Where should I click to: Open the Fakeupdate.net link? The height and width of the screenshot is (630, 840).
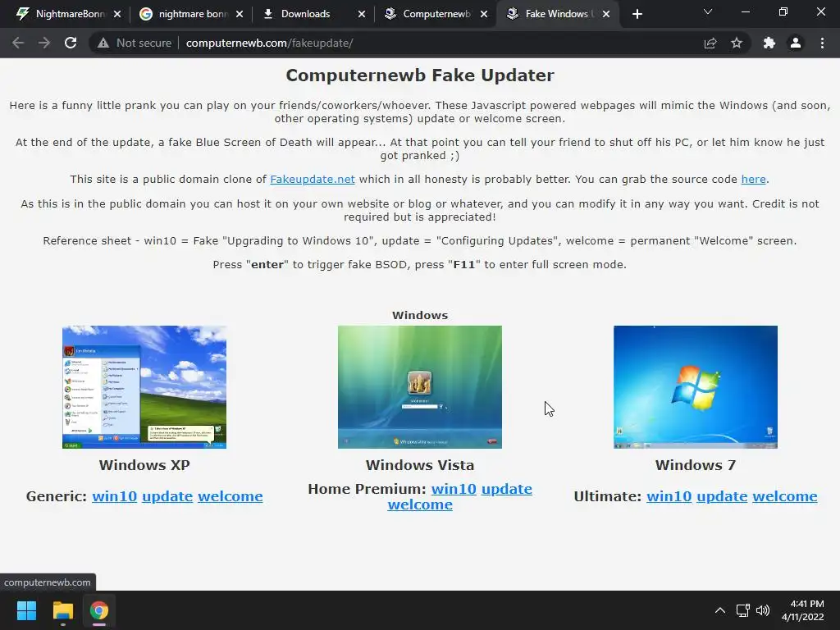[313, 180]
